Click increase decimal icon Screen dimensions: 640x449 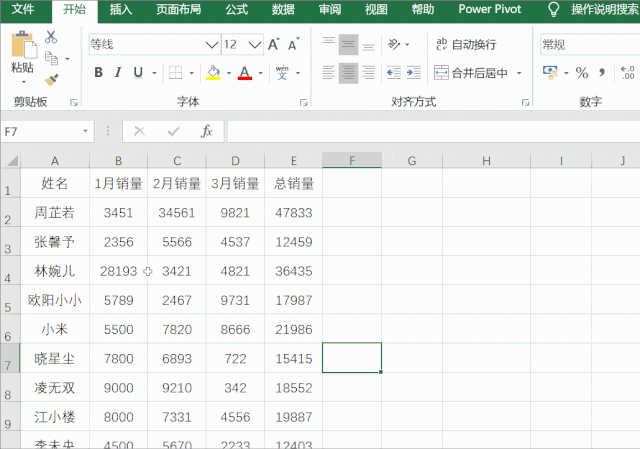(x=627, y=73)
